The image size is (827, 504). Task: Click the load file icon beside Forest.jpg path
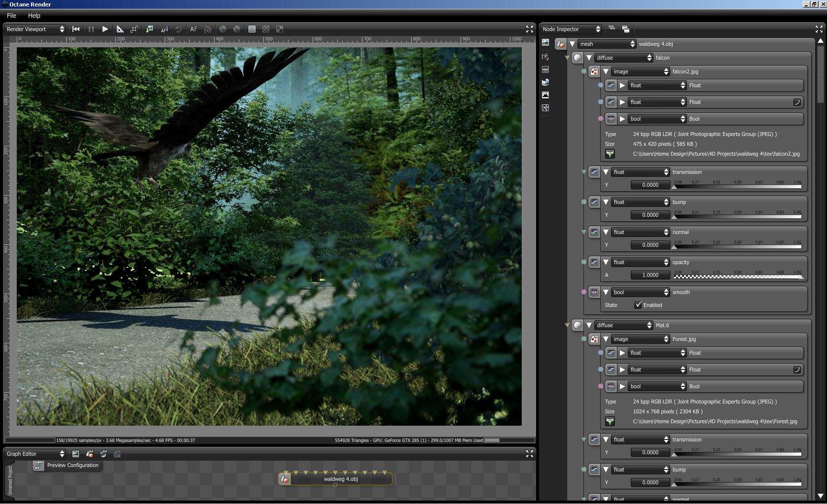[610, 421]
